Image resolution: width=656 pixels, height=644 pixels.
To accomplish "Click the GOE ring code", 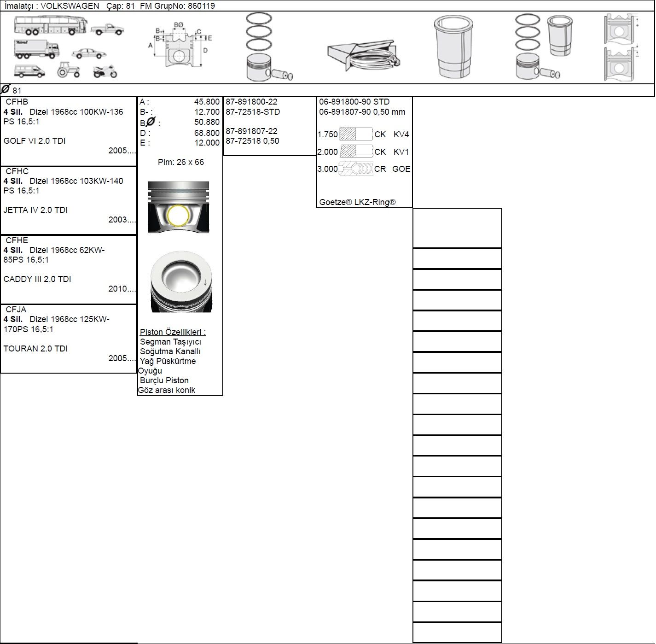I will pos(401,169).
